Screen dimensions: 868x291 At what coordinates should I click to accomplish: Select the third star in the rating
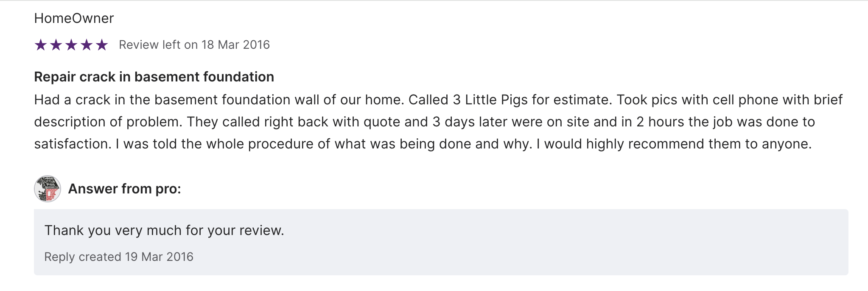click(71, 45)
